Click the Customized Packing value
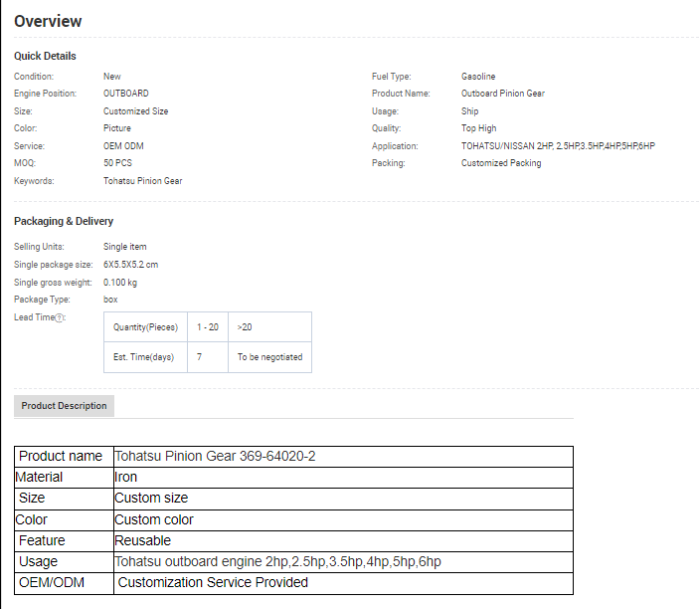Viewport: 700px width, 609px height. (501, 163)
